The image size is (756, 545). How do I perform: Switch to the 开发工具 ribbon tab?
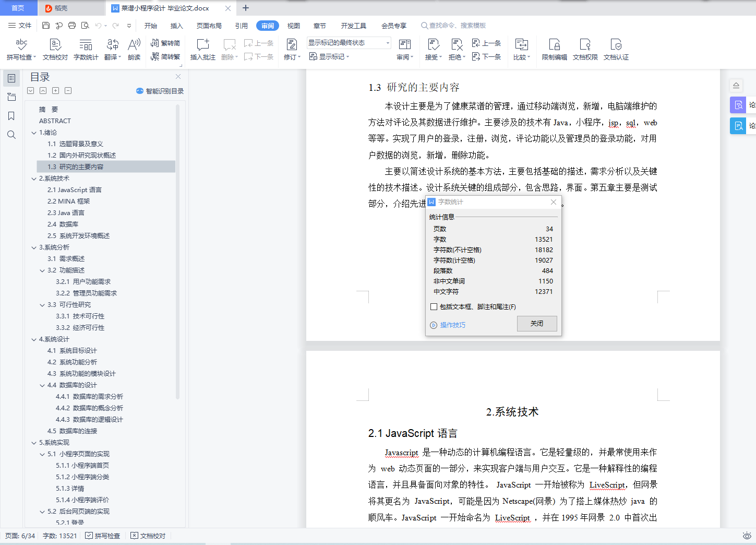(x=354, y=26)
